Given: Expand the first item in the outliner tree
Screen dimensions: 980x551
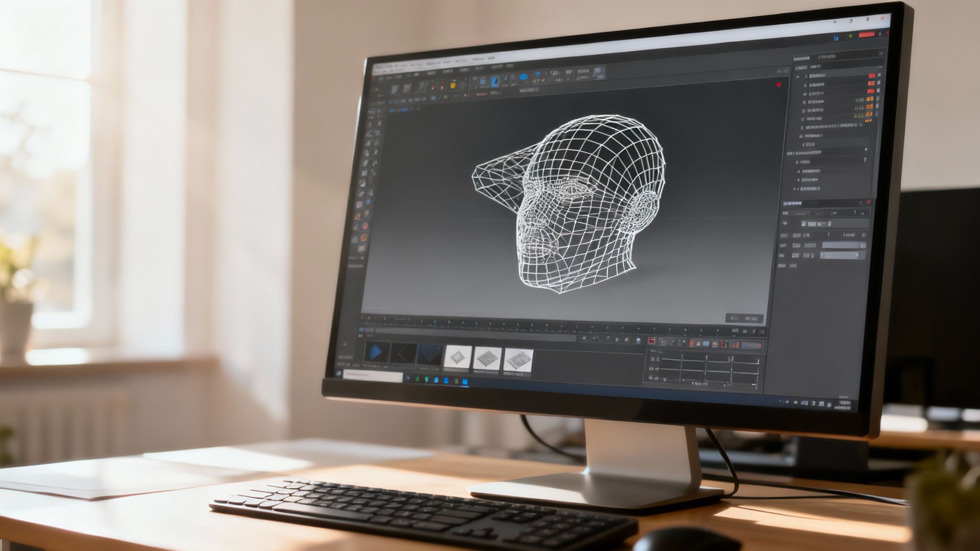Looking at the screenshot, I should coord(798,76).
